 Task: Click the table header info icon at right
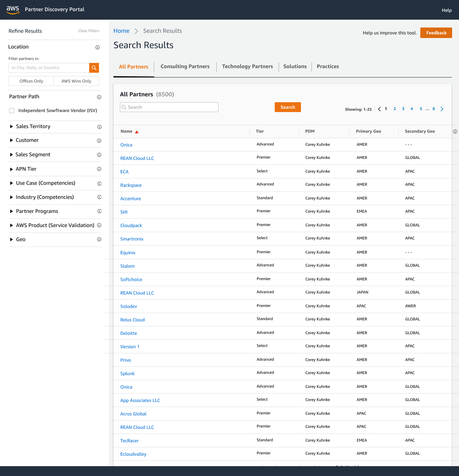[455, 132]
